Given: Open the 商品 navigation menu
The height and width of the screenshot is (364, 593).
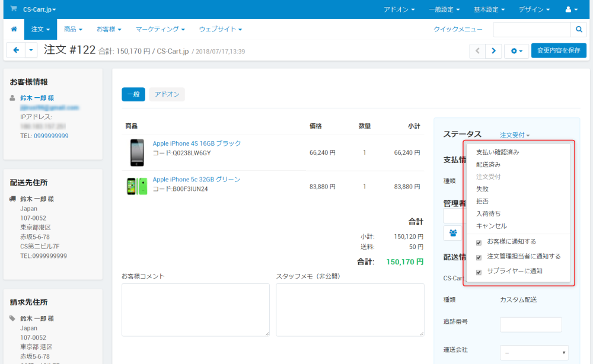Looking at the screenshot, I should click(73, 29).
